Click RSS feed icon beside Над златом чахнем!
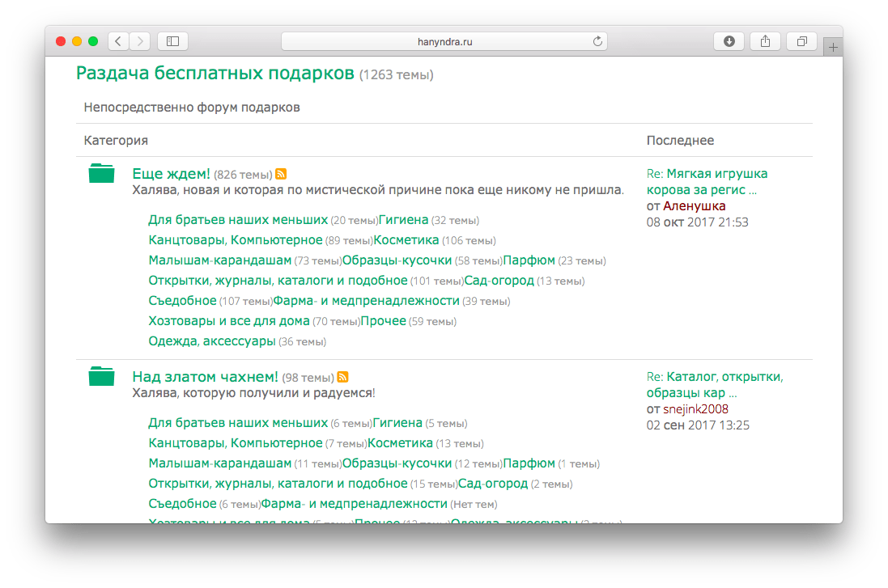Screen dimensions: 888x588 (x=342, y=377)
